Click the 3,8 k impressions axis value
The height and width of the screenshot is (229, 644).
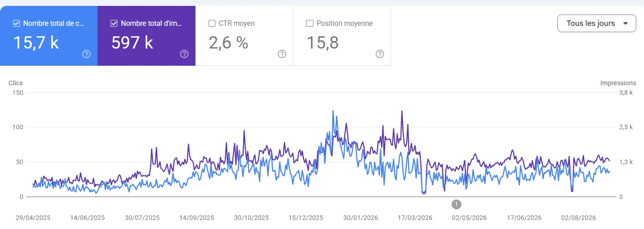coord(626,93)
